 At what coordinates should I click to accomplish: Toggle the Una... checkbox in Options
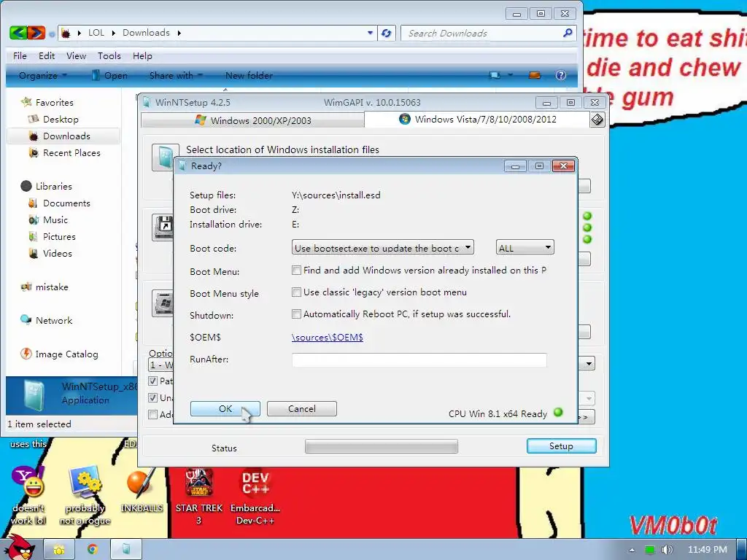click(153, 397)
